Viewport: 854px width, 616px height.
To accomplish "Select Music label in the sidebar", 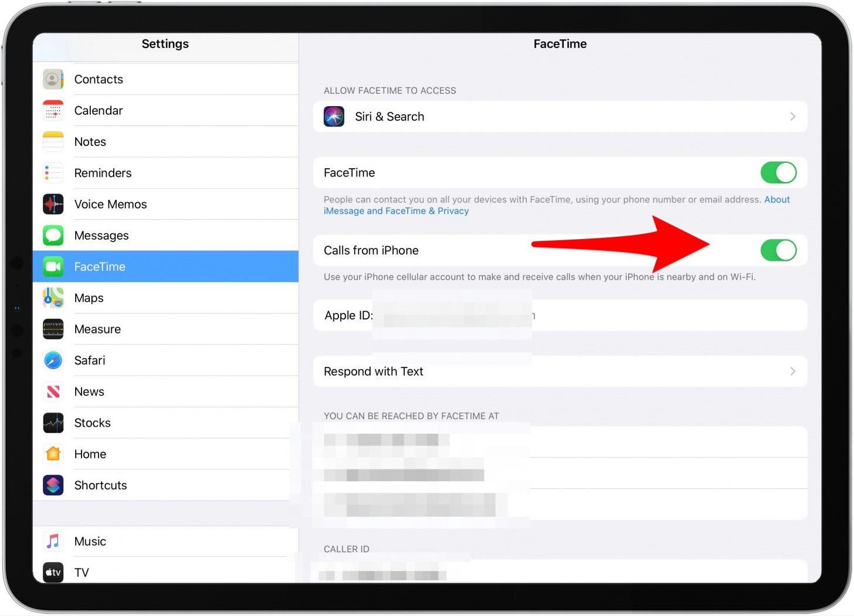I will point(90,542).
